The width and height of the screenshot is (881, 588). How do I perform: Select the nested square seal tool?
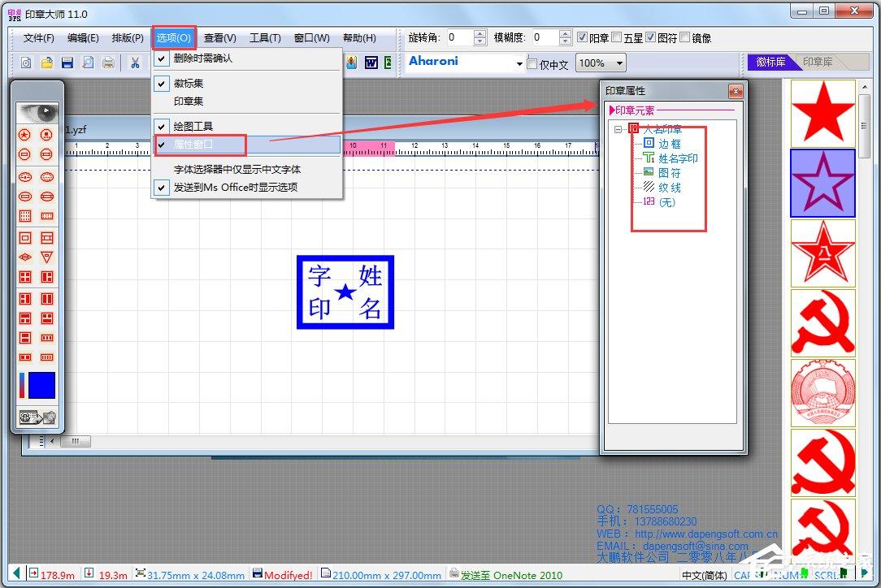click(x=24, y=238)
